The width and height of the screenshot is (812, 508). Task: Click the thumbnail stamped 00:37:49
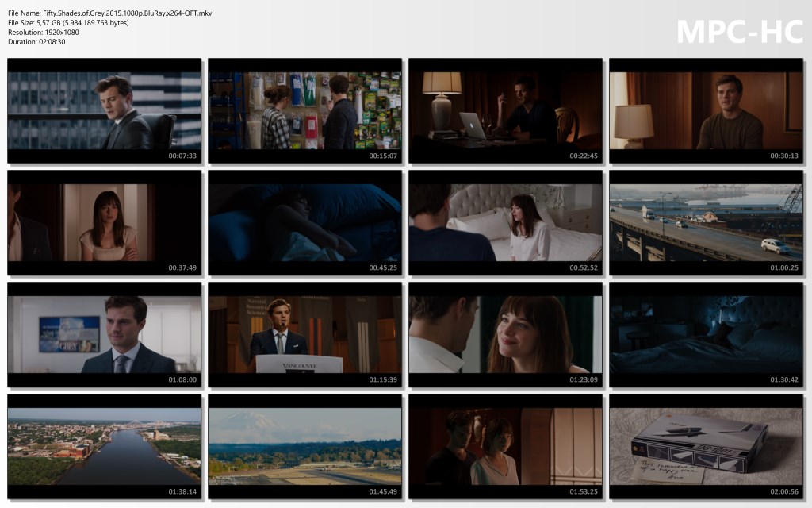click(x=104, y=223)
